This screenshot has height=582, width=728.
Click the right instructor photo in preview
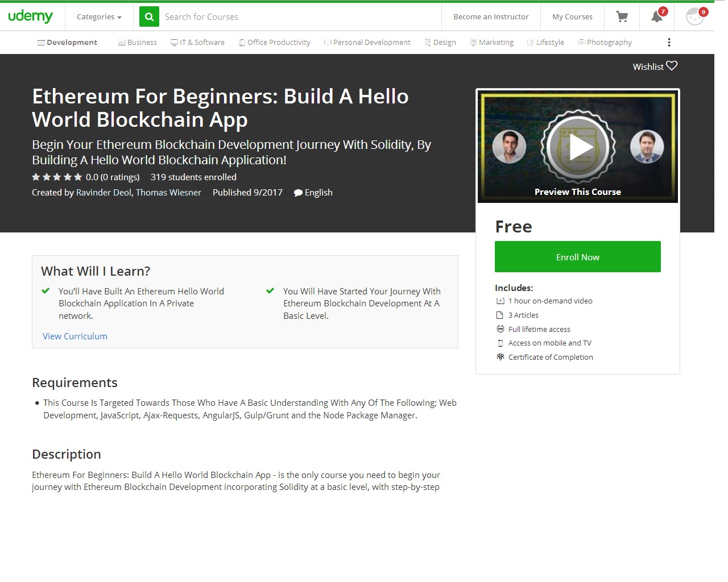[647, 147]
